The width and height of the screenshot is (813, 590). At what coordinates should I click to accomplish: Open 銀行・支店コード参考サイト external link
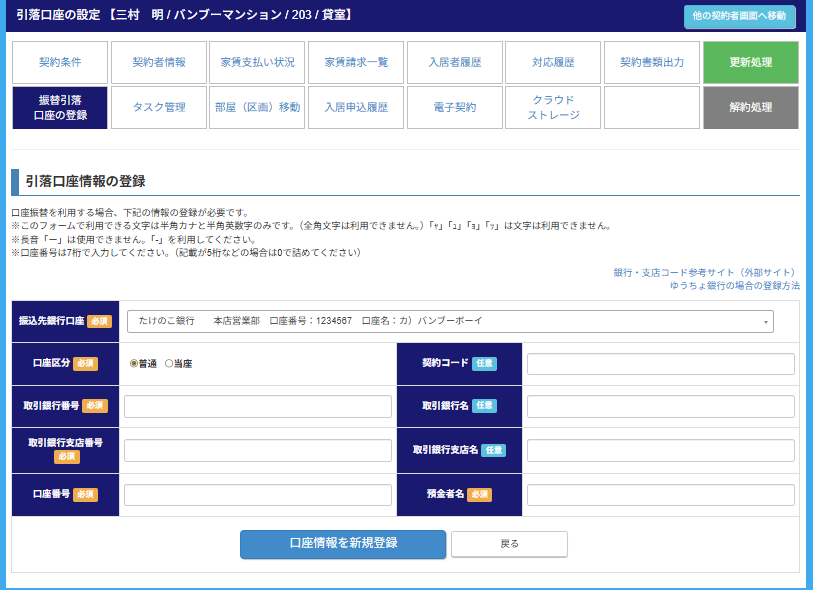(706, 272)
